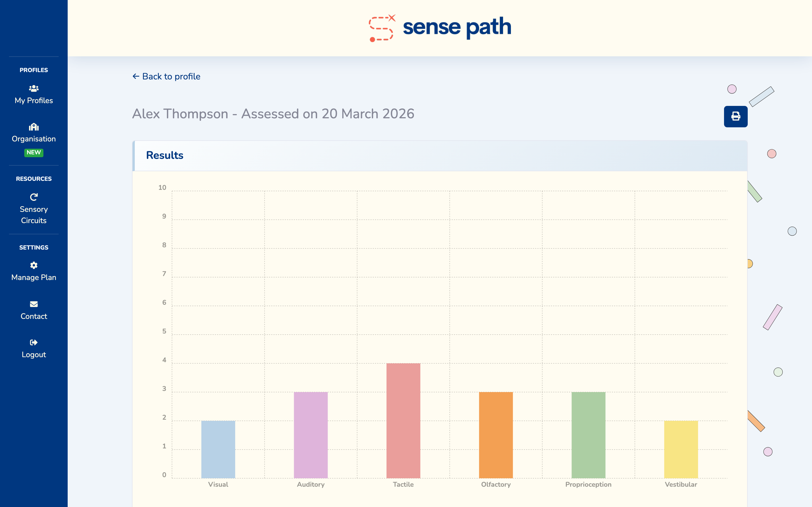Open the Back to profile link
812x507 pixels.
171,76
